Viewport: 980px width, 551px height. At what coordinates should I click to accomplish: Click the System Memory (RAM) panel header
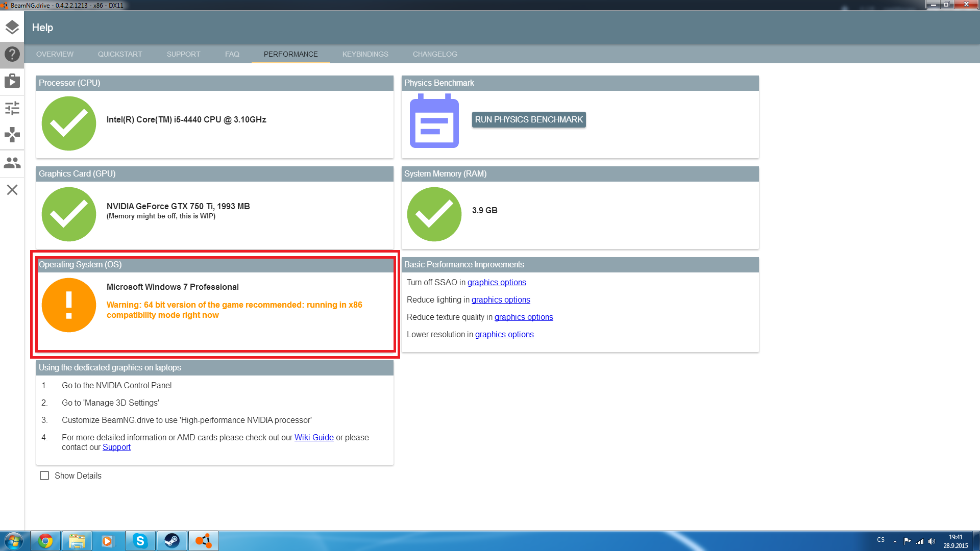tap(580, 173)
